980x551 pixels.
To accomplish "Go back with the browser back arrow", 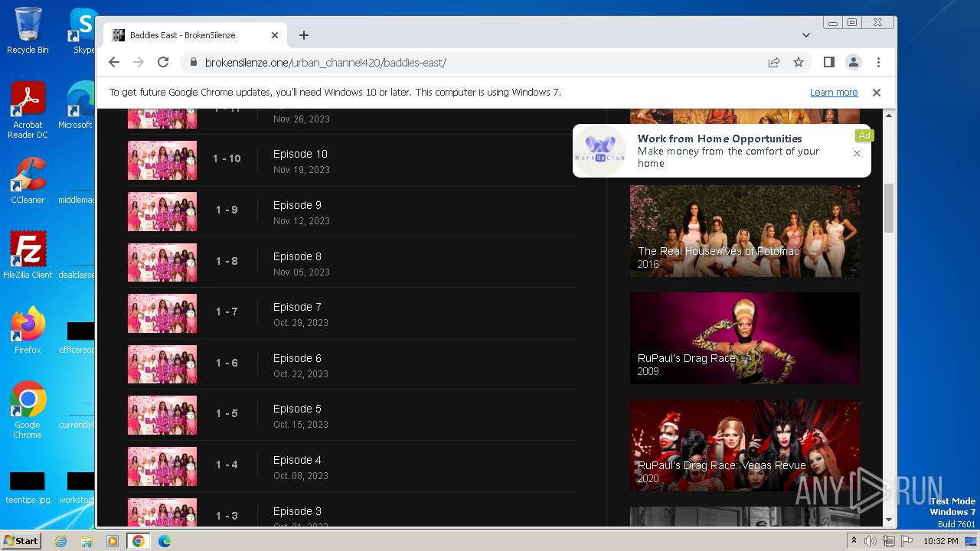I will [x=114, y=62].
